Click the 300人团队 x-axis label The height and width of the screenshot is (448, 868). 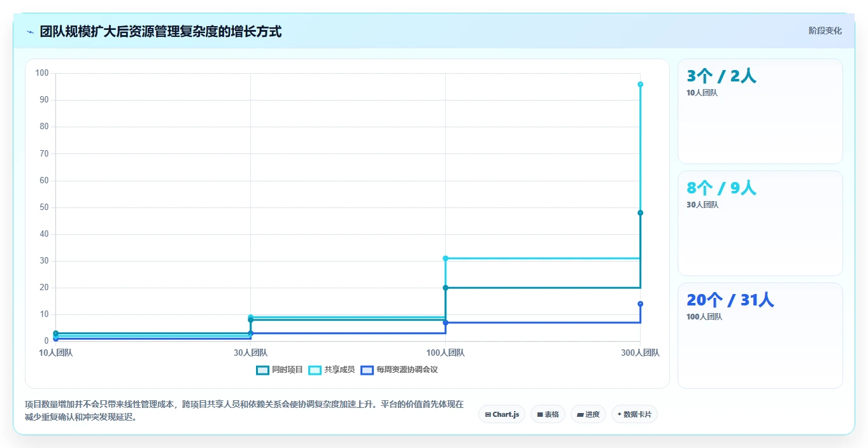pos(640,353)
